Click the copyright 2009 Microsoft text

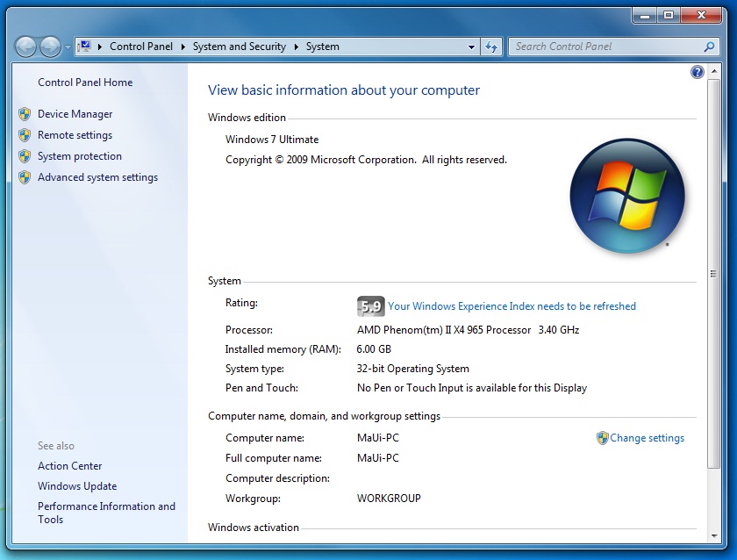[x=366, y=160]
